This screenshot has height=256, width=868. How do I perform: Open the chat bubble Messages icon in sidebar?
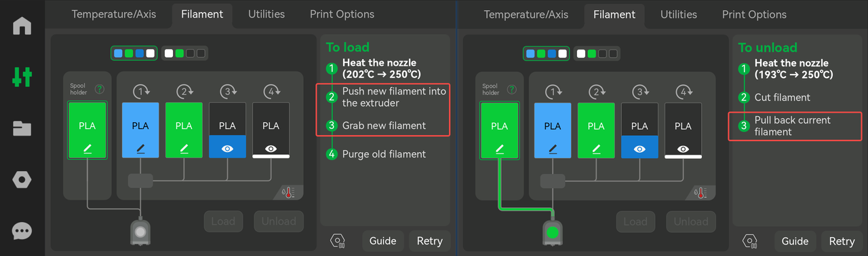[22, 231]
